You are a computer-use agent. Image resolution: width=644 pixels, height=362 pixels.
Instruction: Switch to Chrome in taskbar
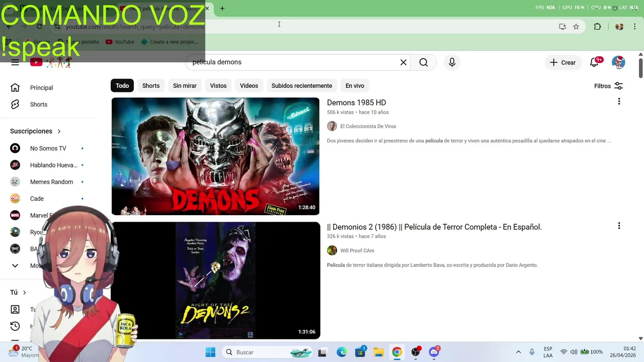tap(397, 352)
